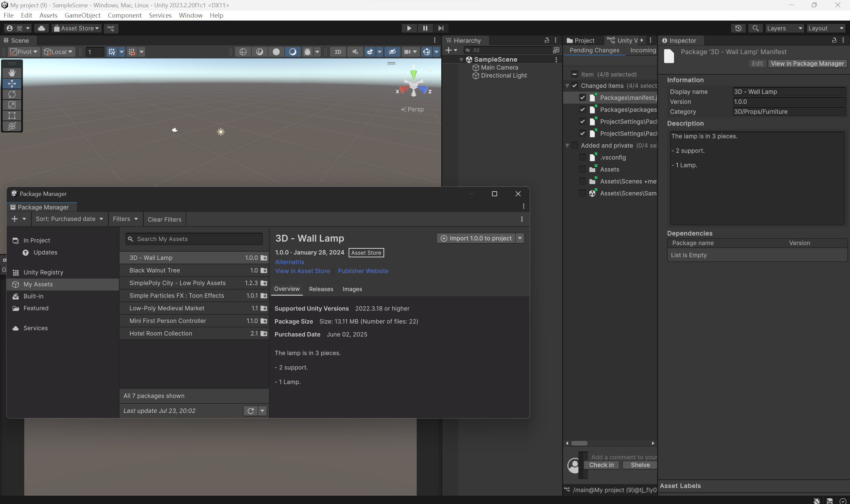The width and height of the screenshot is (850, 504).
Task: Open the Hierarchy panel kebab menu
Action: point(555,40)
